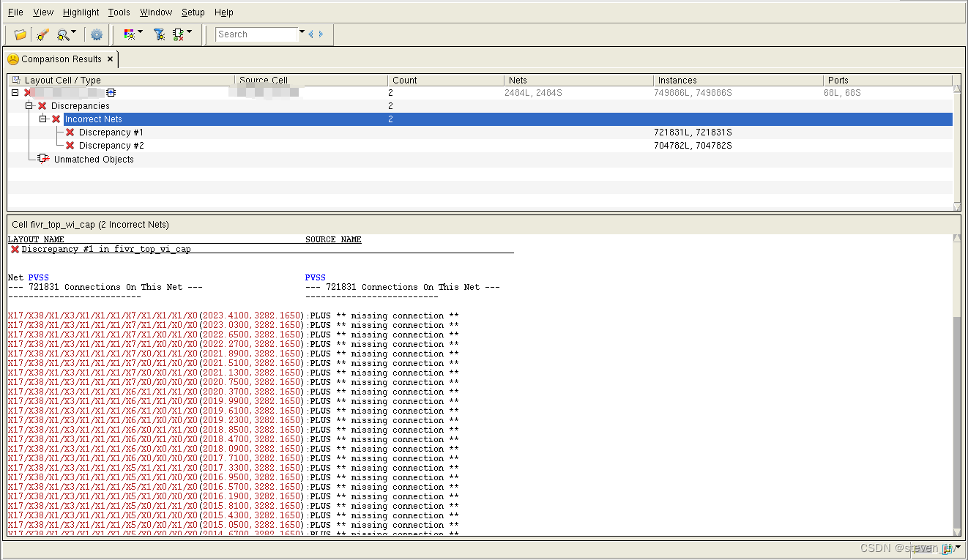This screenshot has width=968, height=560.
Task: Click the blue PVSS net link
Action: tap(38, 277)
